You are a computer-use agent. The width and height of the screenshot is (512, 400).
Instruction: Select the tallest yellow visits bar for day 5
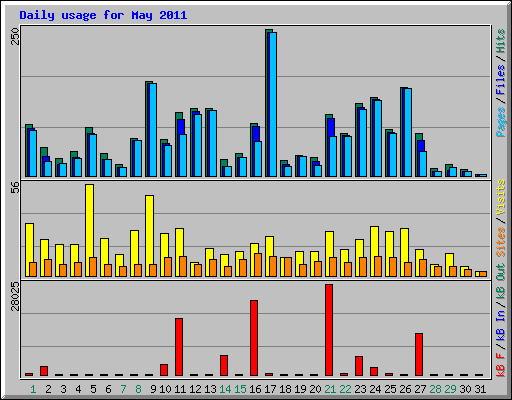point(89,230)
